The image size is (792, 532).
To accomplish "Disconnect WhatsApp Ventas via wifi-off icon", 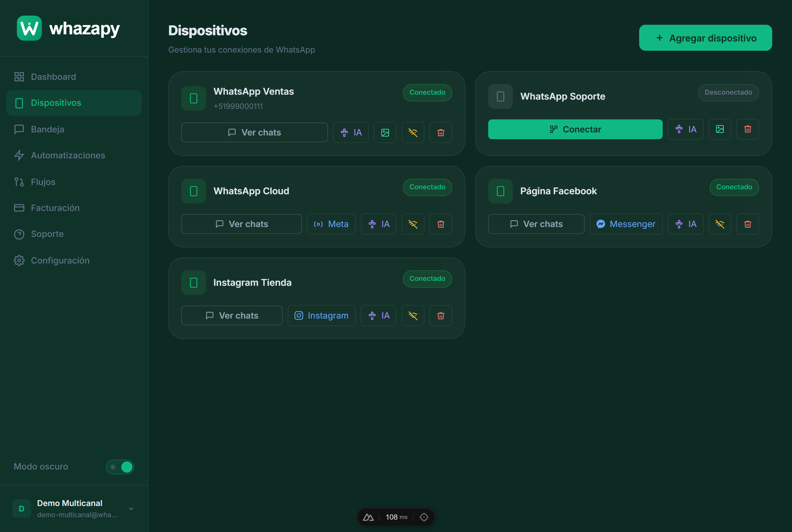I will tap(413, 132).
